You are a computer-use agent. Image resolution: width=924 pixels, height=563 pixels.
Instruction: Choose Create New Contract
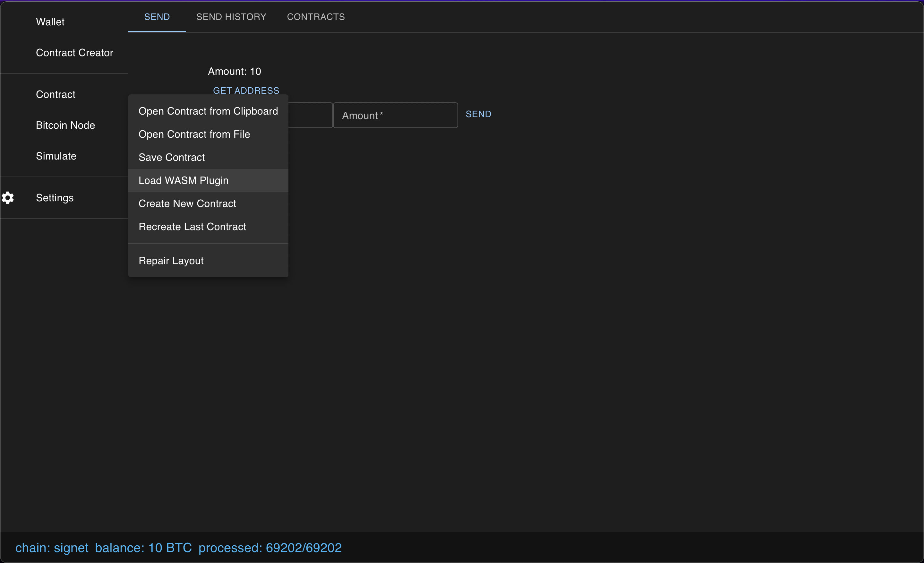[208, 203]
